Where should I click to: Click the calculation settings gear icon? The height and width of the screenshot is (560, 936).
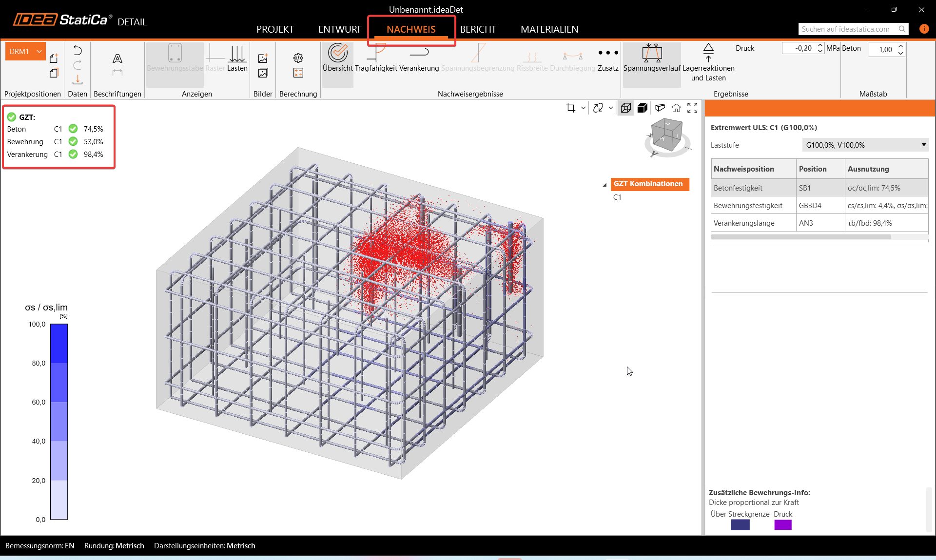[x=298, y=58]
